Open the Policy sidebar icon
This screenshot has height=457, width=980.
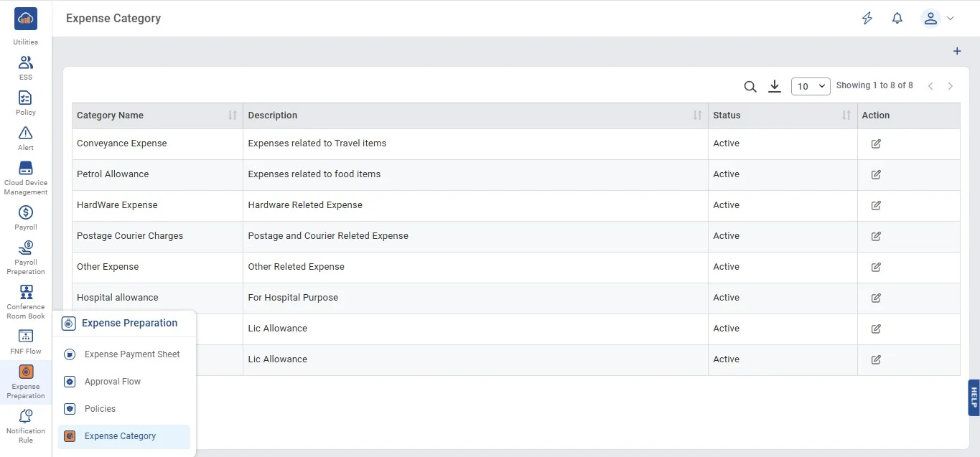click(25, 103)
